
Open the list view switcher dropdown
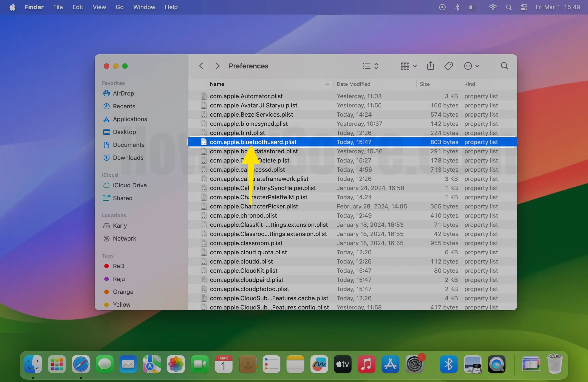point(370,66)
